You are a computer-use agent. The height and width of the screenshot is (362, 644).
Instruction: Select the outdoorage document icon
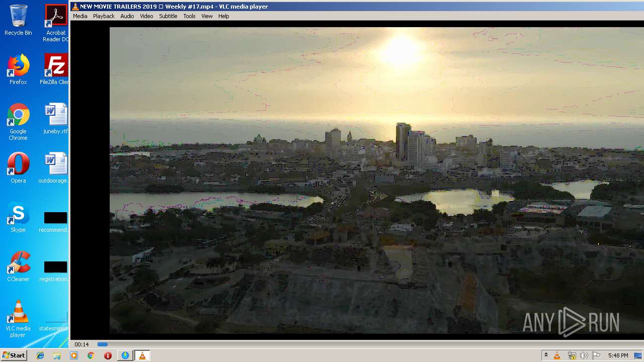(x=53, y=168)
